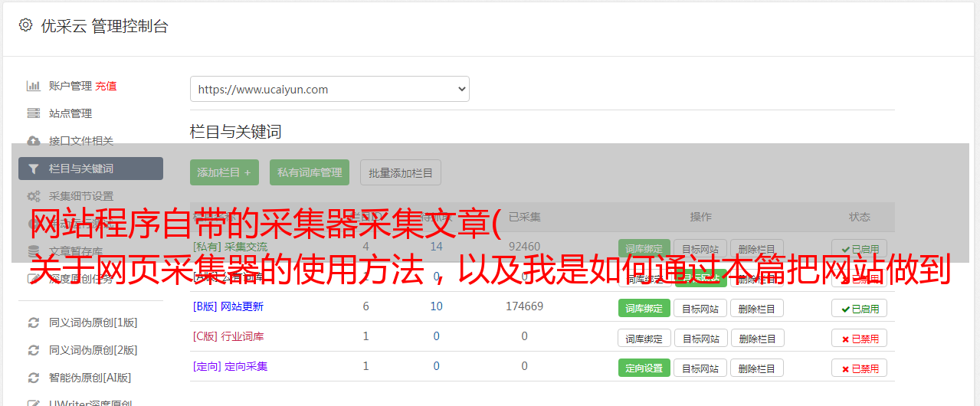Image resolution: width=980 pixels, height=406 pixels.
Task: Click the server icon for 站点管理
Action: [x=33, y=113]
